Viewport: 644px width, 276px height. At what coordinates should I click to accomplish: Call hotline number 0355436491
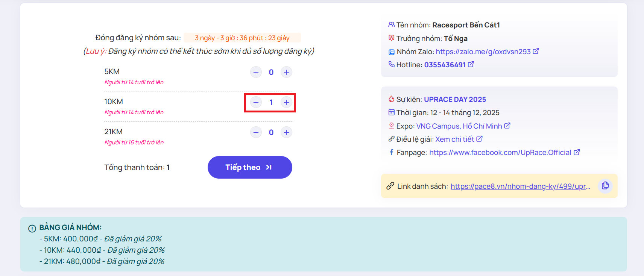445,65
